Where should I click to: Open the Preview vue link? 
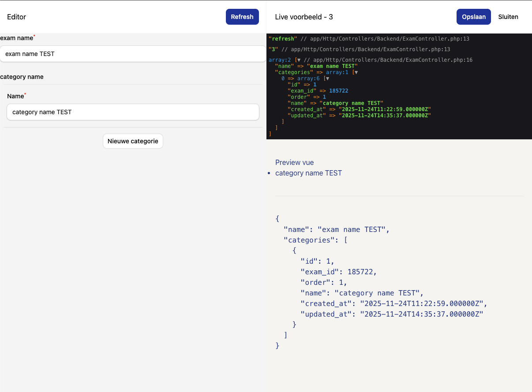[294, 162]
